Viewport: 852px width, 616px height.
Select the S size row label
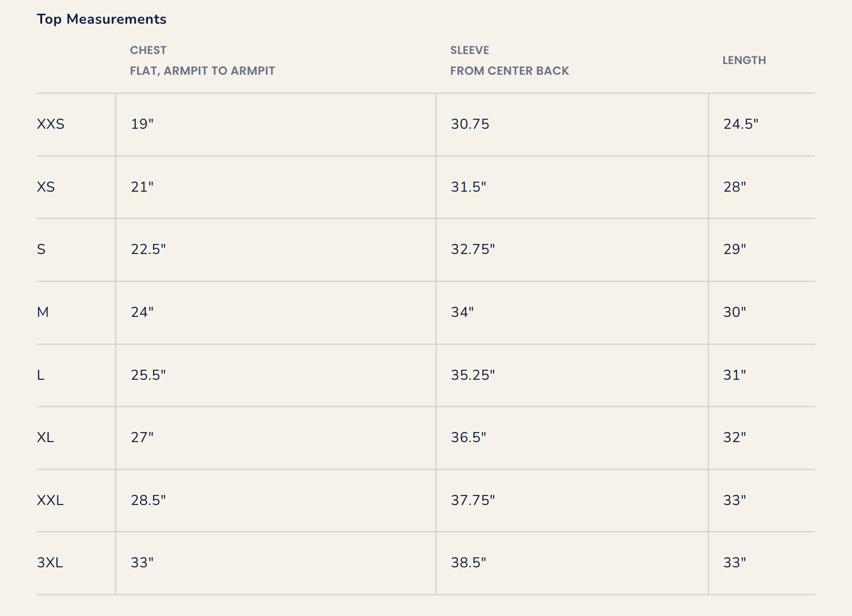point(41,249)
